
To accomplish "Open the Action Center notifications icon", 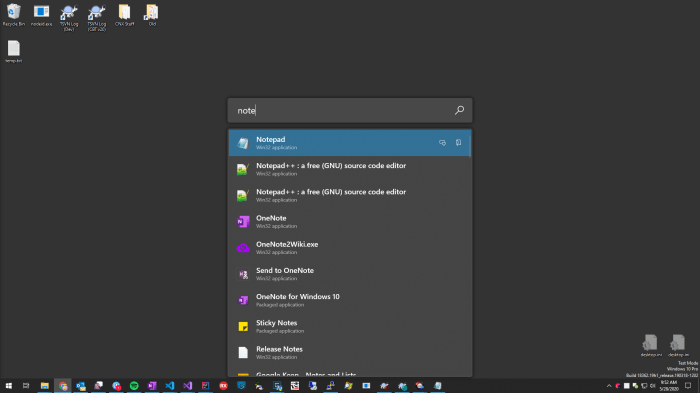I will click(x=688, y=386).
